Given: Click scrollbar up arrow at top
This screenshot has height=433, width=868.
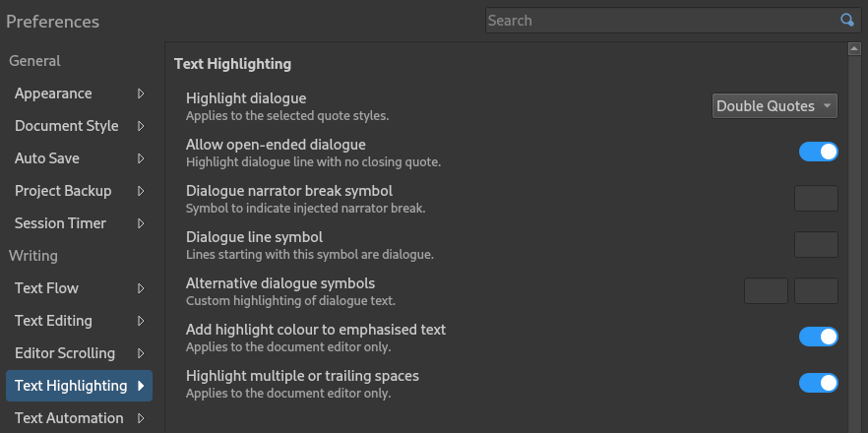Looking at the screenshot, I should [x=853, y=49].
